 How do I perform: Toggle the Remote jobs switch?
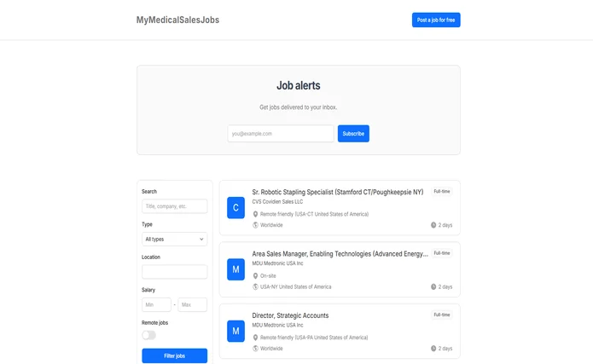[x=149, y=335]
